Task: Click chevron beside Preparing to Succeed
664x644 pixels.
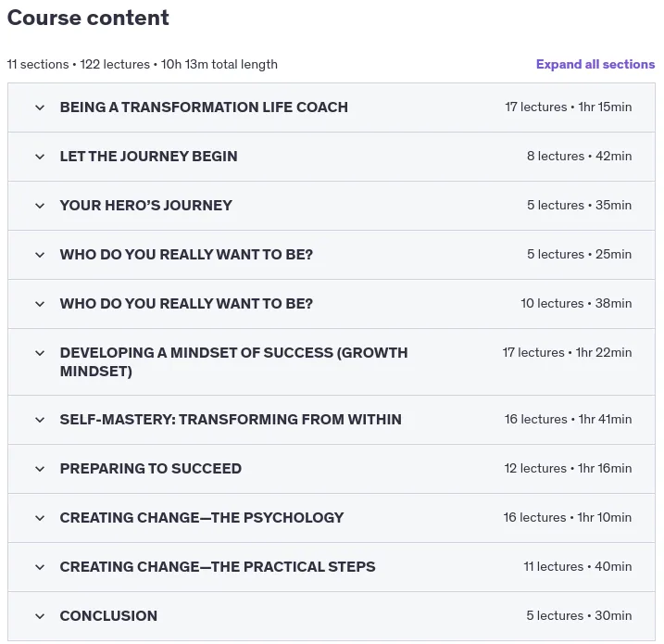Action: 40,469
